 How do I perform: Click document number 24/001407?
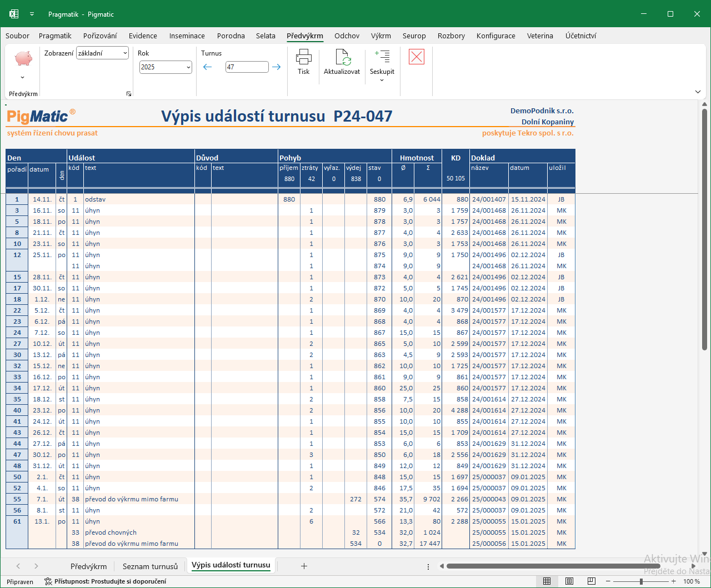pyautogui.click(x=489, y=199)
